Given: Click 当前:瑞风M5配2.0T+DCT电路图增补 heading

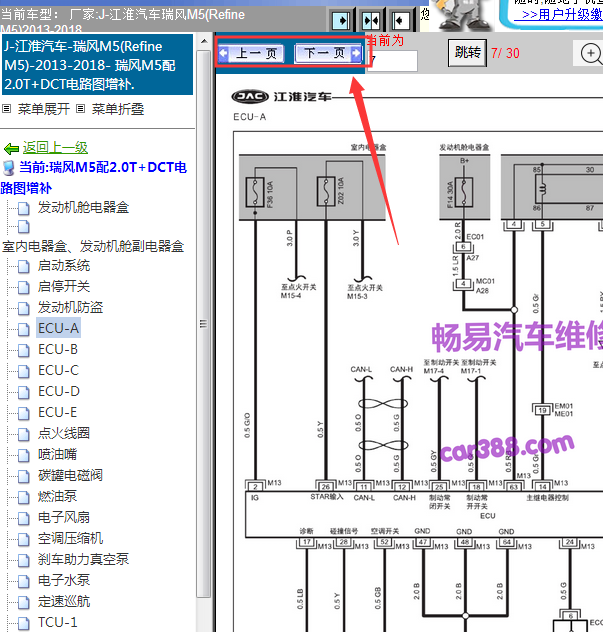Looking at the screenshot, I should [95, 177].
